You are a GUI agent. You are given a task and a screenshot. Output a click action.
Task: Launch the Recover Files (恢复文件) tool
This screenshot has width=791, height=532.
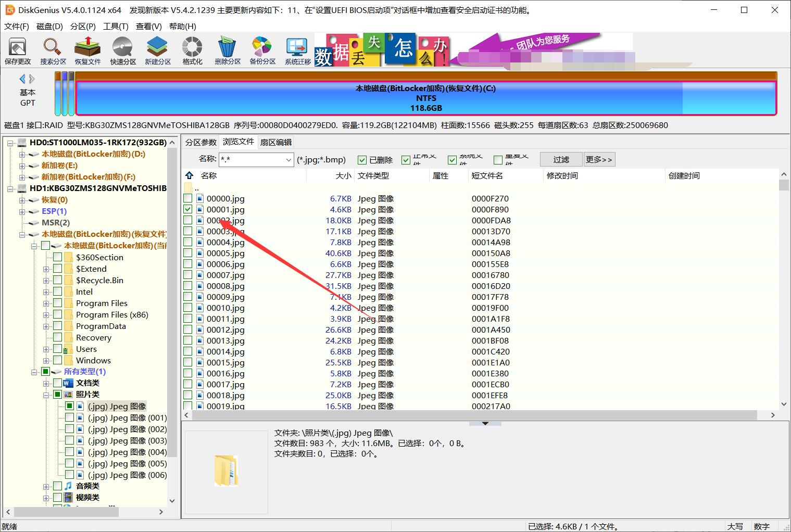(87, 51)
